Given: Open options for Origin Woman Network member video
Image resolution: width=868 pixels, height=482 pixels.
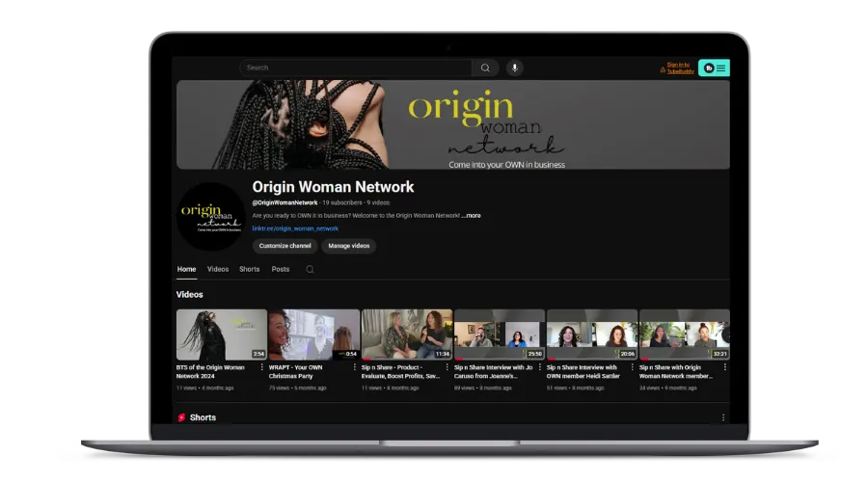Looking at the screenshot, I should (x=724, y=367).
